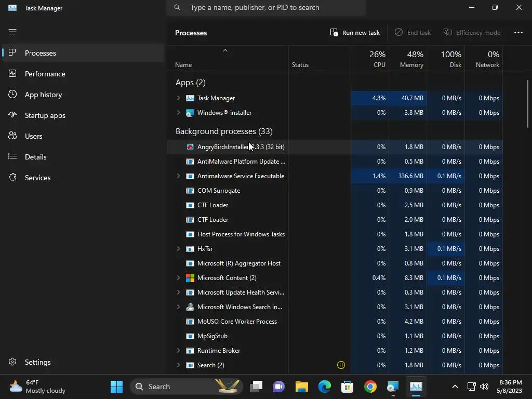Expand the Search (2) process group
Screen dimensions: 532x399
pos(179,365)
